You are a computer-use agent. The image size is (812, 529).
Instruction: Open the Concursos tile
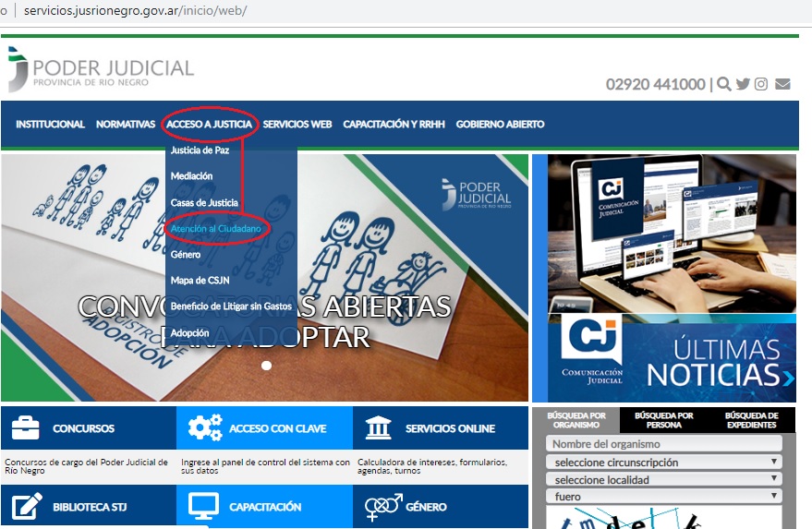coord(89,427)
